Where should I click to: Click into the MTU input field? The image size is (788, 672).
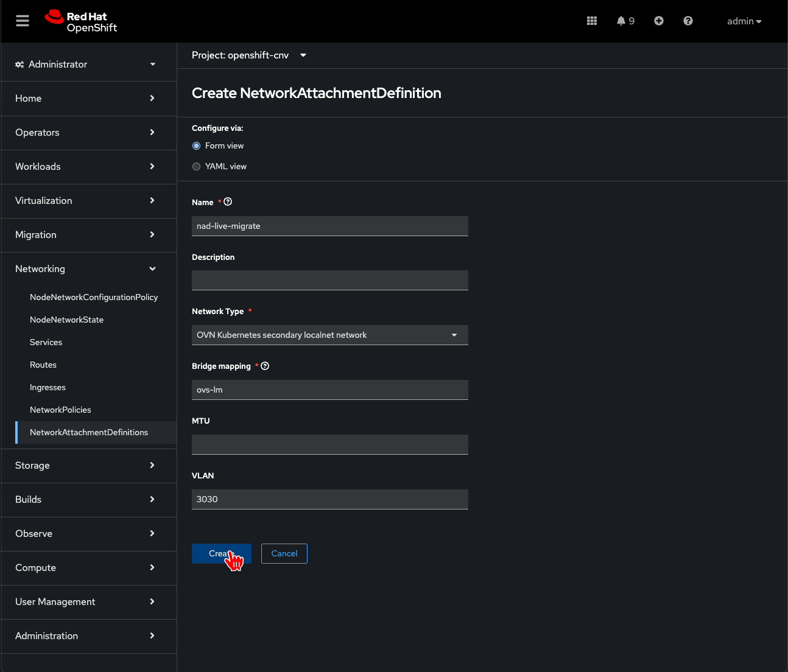pyautogui.click(x=329, y=445)
